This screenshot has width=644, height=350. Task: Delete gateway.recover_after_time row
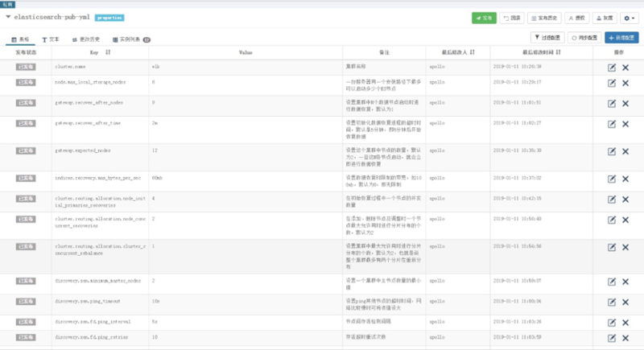coord(625,124)
